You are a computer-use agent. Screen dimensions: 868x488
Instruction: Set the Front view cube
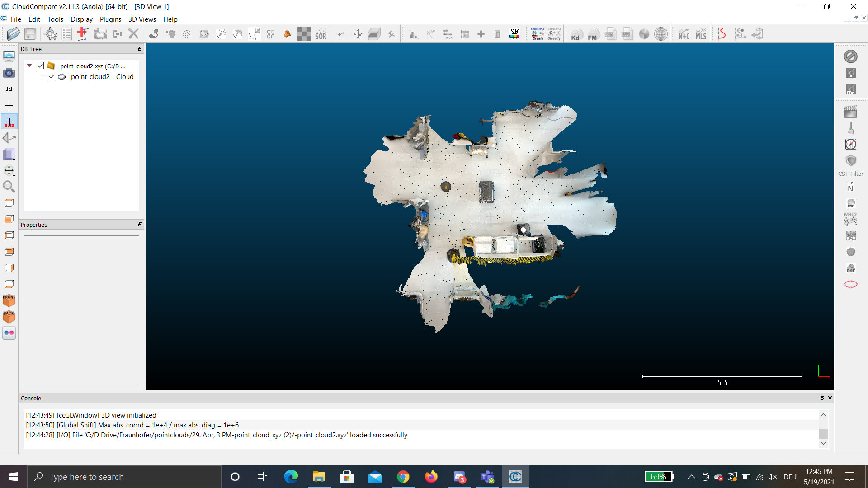click(9, 300)
